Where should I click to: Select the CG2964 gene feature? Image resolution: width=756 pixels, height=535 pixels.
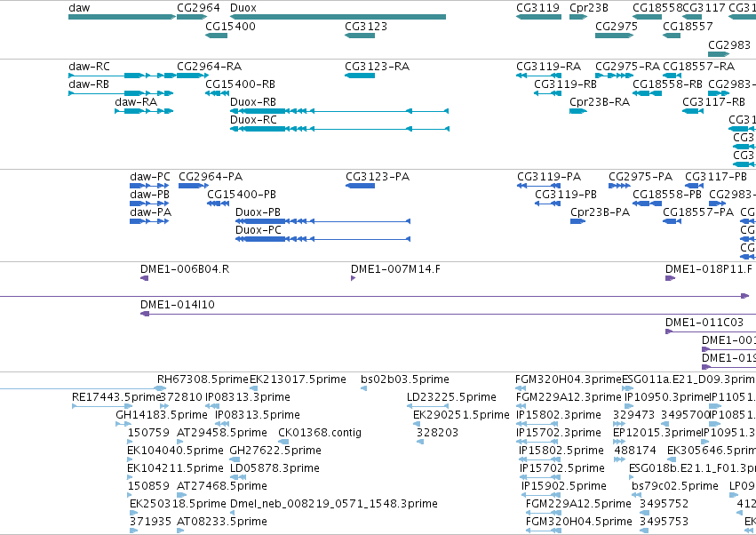192,17
